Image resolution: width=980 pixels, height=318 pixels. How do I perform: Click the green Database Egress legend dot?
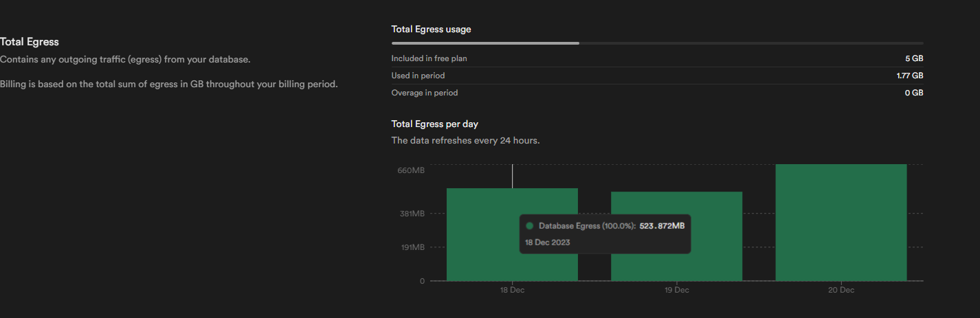[530, 226]
